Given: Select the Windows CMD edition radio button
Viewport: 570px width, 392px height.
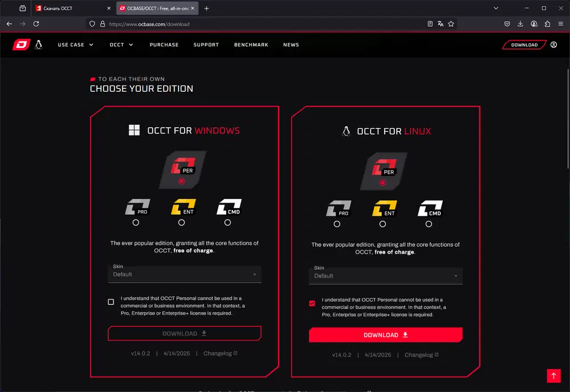Looking at the screenshot, I should (x=227, y=222).
